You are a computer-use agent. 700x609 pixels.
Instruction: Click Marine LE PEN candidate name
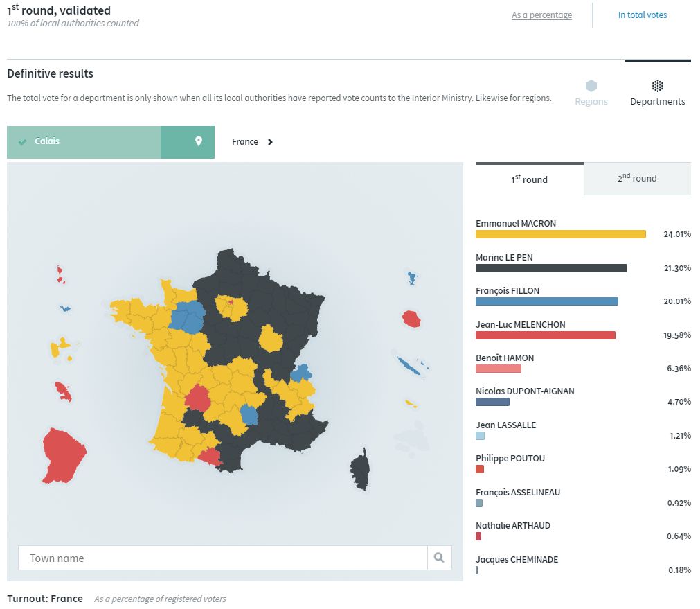coord(503,258)
